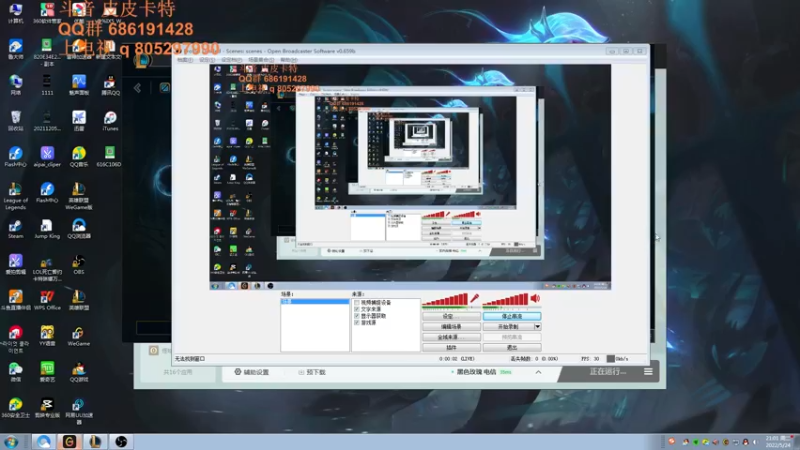This screenshot has width=800, height=450.
Task: Open the 迅雷 desktop icon
Action: tap(78, 121)
